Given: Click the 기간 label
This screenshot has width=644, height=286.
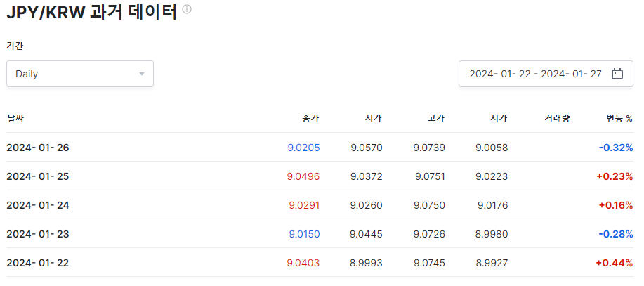Looking at the screenshot, I should click(15, 46).
